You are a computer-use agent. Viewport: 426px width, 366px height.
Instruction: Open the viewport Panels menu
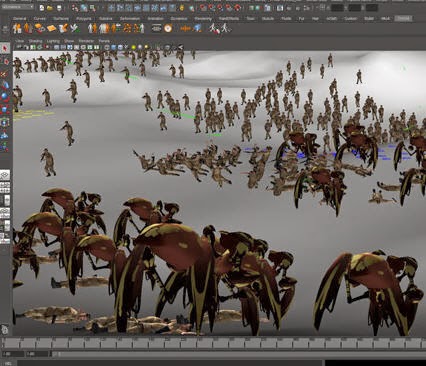(x=104, y=41)
